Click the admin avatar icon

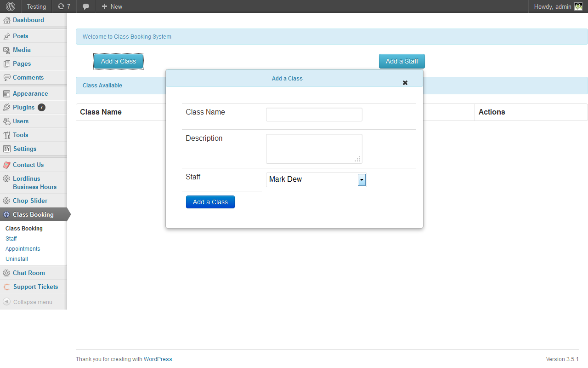coord(578,6)
